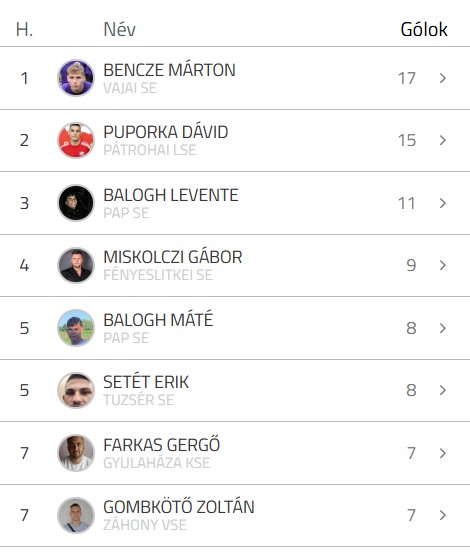The width and height of the screenshot is (470, 555).
Task: Open details arrow next to Balogh Levente
Action: pos(442,203)
